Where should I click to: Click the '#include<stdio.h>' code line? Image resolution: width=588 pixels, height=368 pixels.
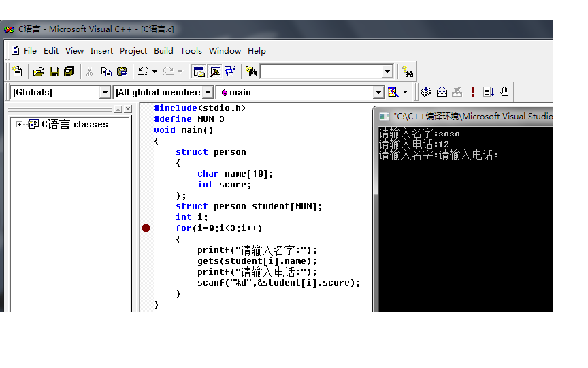point(200,108)
